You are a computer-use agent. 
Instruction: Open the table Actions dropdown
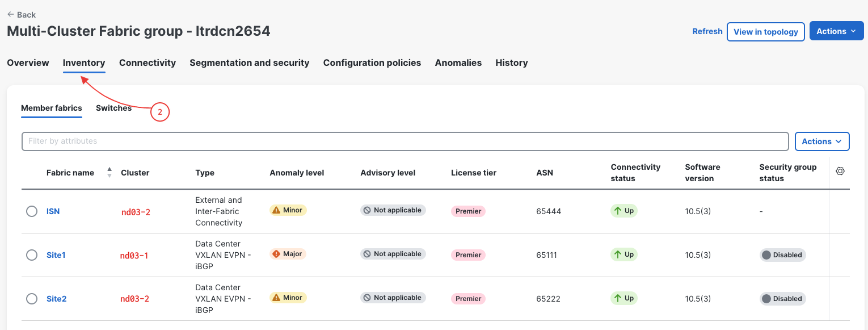[822, 141]
